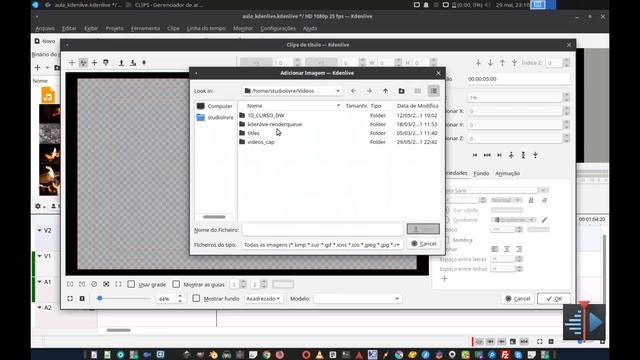Center item vertically icon
This screenshot has width=640, height=360.
[x=523, y=155]
